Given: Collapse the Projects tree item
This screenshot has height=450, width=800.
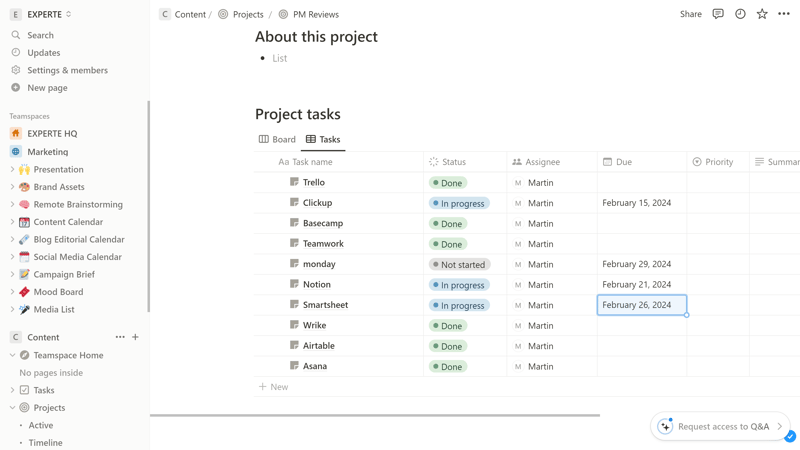Looking at the screenshot, I should pyautogui.click(x=12, y=408).
